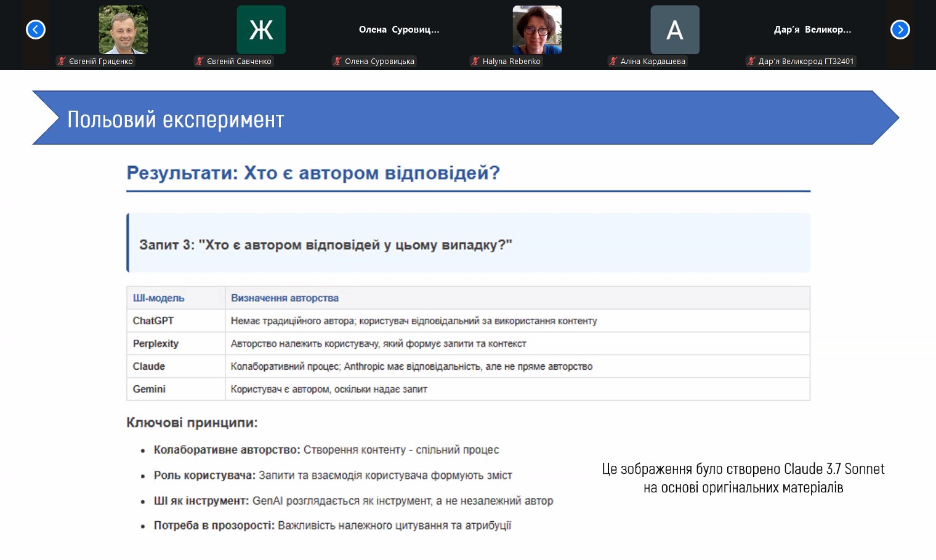The width and height of the screenshot is (936, 560).
Task: Click muted mic icon beside Олена Суровицька
Action: 337,61
